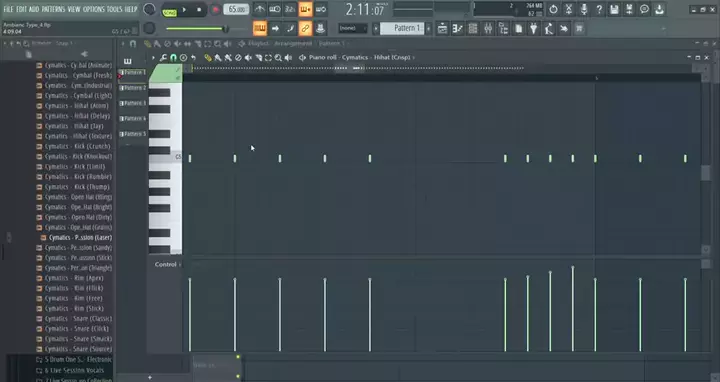
Task: Open the channel rack icon
Action: pos(472,28)
